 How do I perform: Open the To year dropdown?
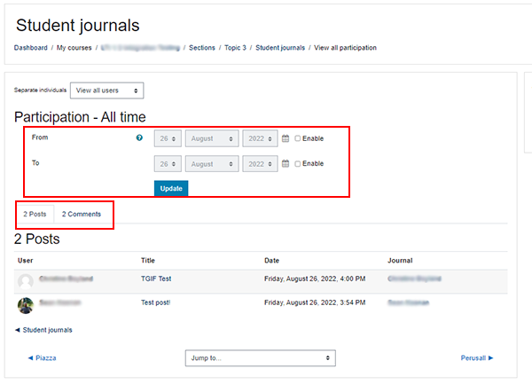click(260, 164)
